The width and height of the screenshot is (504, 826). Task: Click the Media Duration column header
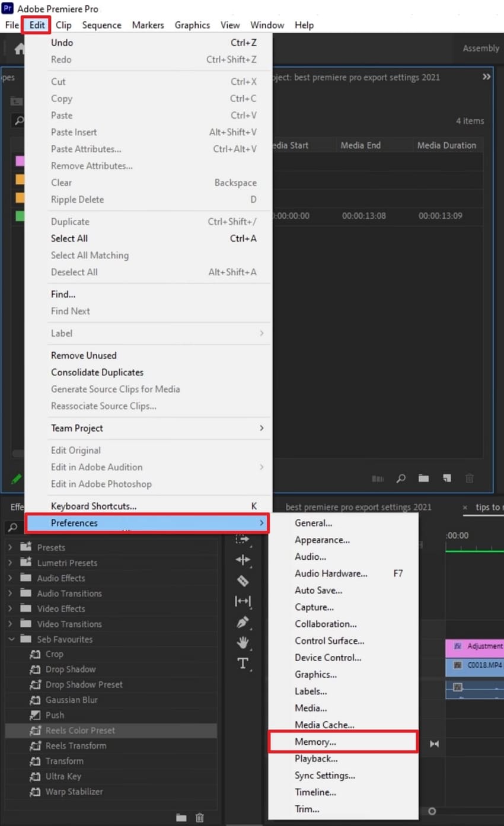[446, 145]
